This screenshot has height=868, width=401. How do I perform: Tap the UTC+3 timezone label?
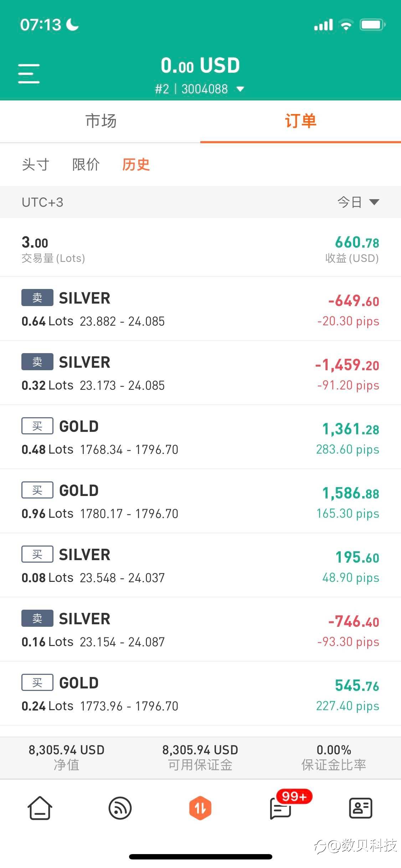click(42, 202)
